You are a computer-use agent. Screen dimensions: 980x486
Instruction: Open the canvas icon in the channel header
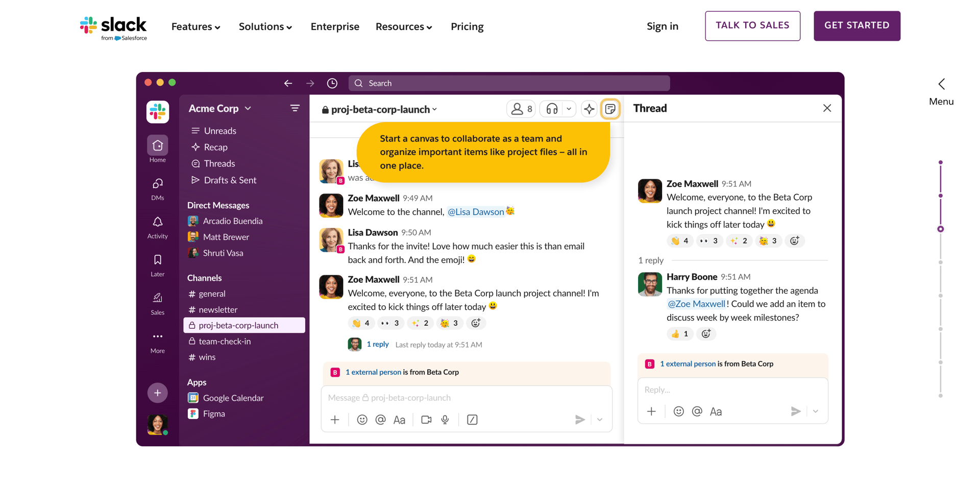click(610, 109)
